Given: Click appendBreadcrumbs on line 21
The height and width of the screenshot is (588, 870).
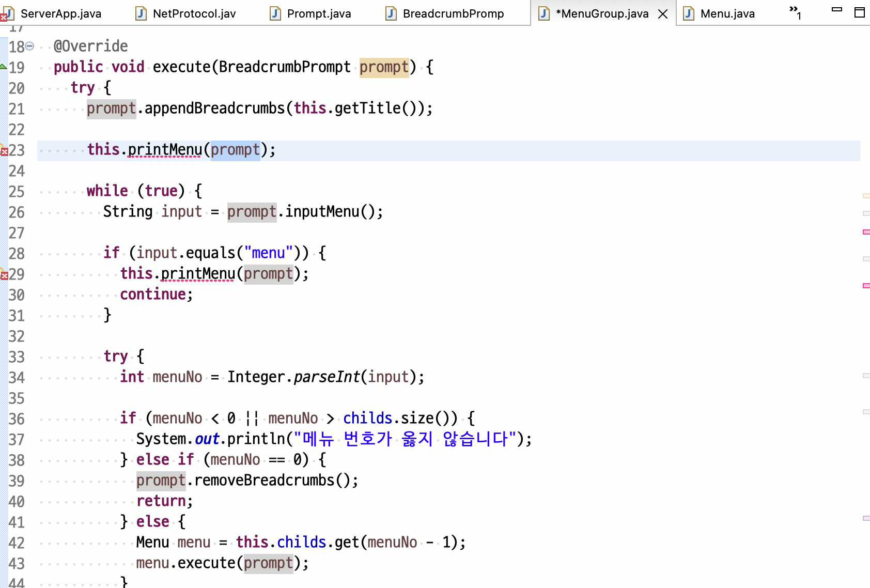Looking at the screenshot, I should point(215,109).
